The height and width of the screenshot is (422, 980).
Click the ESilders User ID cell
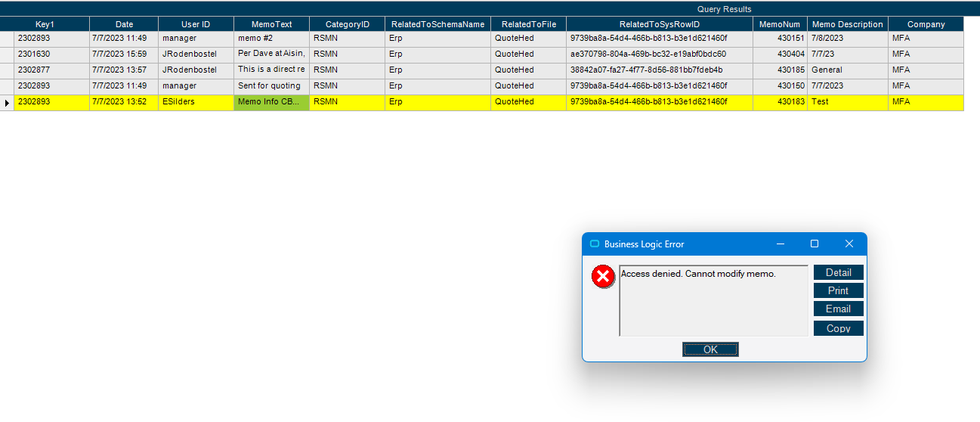[x=196, y=102]
